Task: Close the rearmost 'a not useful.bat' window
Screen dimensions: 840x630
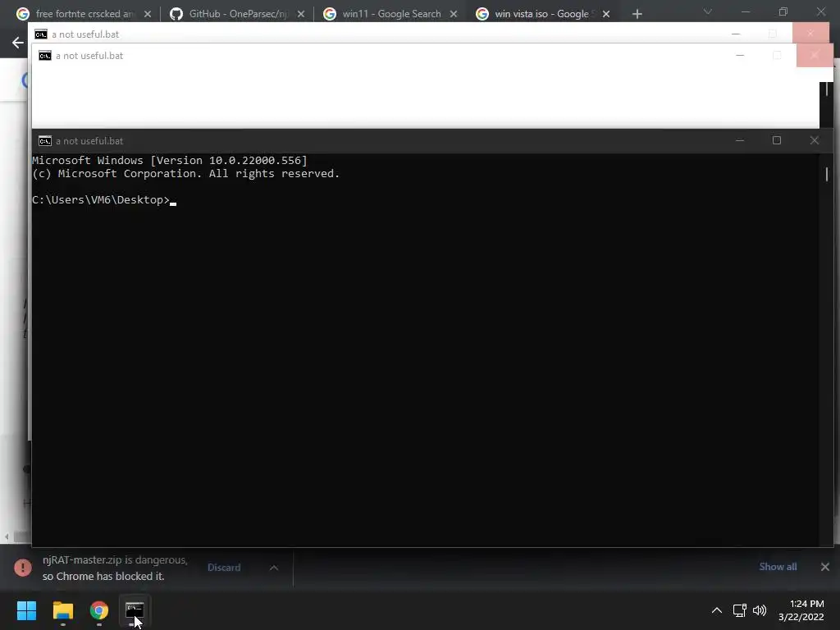Action: 810,33
